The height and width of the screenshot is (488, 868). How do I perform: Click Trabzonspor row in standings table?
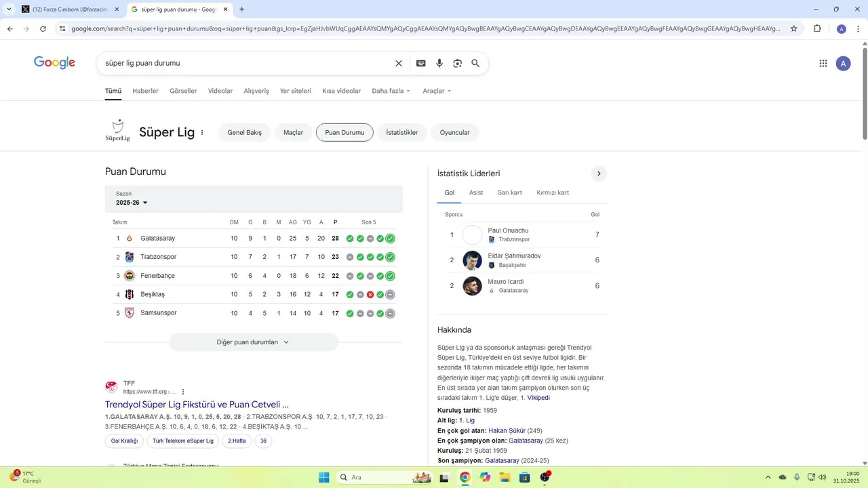coord(254,257)
